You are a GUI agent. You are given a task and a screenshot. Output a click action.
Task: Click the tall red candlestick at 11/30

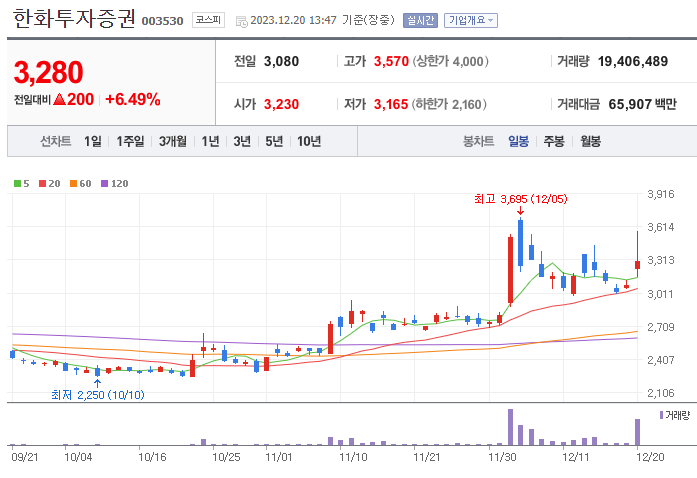click(510, 270)
